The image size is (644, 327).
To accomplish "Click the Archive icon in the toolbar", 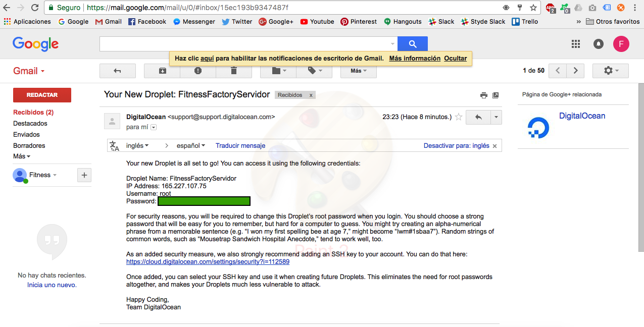I will tap(162, 71).
